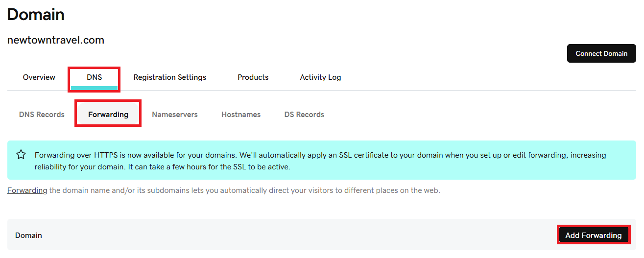This screenshot has height=258, width=644.
Task: Click the gray Domain forwarding row background
Action: (294, 235)
